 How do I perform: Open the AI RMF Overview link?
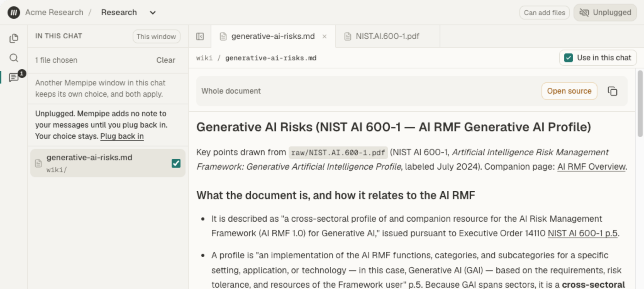(x=591, y=166)
